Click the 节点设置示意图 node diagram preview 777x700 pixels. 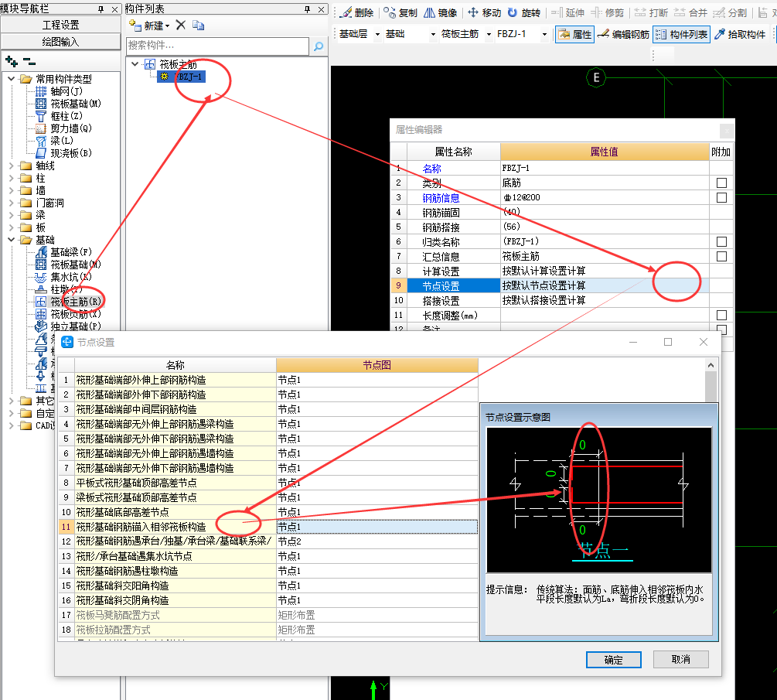coord(599,500)
